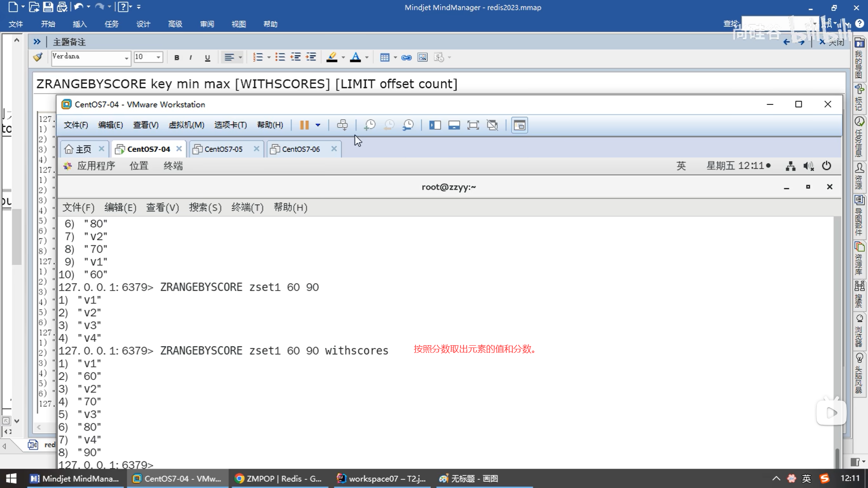Open the Verdana font dropdown
The height and width of the screenshot is (488, 868).
pyautogui.click(x=126, y=58)
